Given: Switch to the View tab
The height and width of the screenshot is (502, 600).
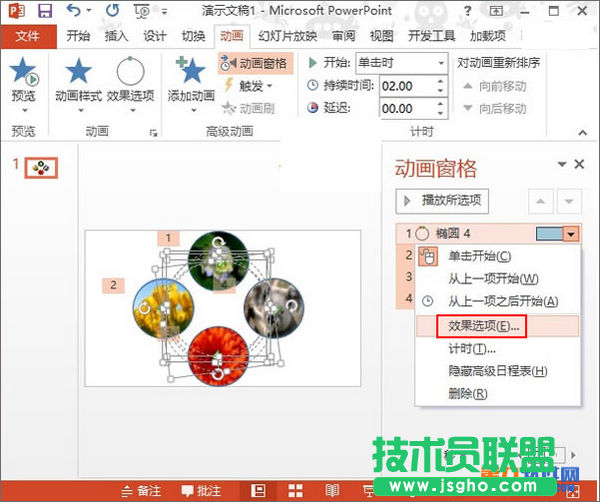Looking at the screenshot, I should pos(382,36).
